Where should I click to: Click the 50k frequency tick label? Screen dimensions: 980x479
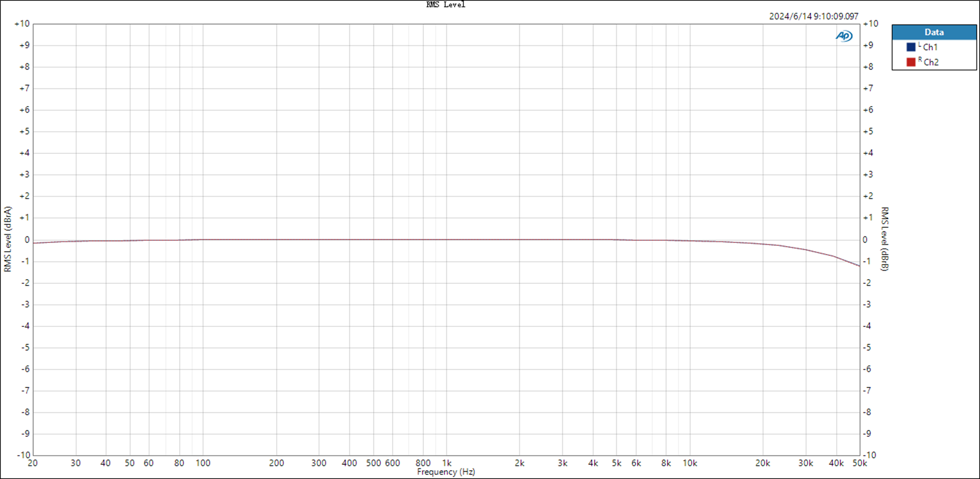tap(859, 463)
